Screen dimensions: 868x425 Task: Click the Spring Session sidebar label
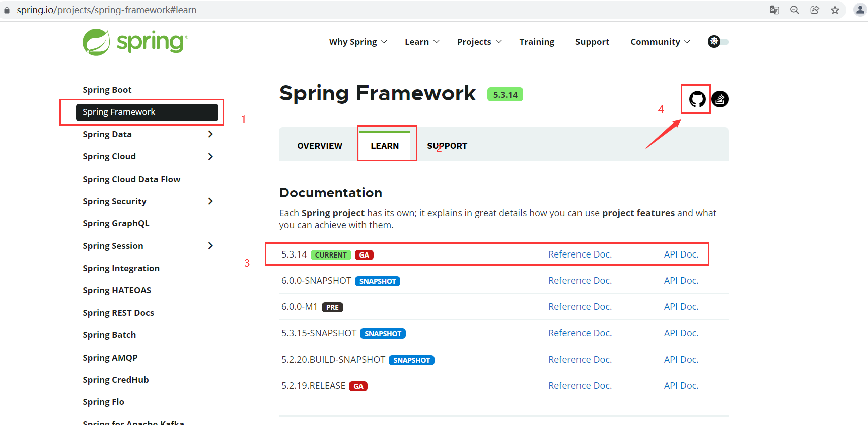pyautogui.click(x=113, y=246)
